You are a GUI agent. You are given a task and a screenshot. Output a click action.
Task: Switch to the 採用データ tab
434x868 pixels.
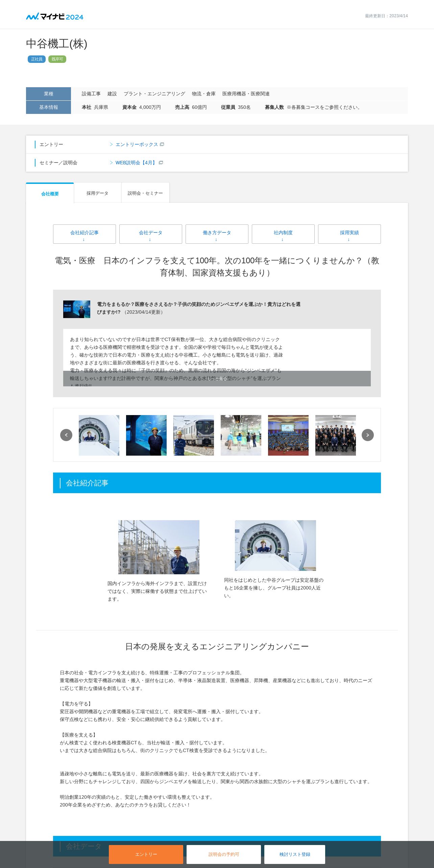point(97,193)
